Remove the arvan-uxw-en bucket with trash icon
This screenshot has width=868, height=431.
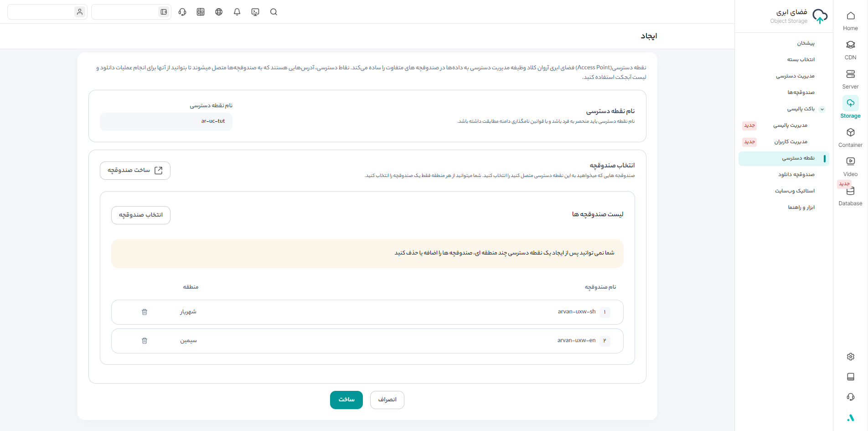[x=145, y=341]
